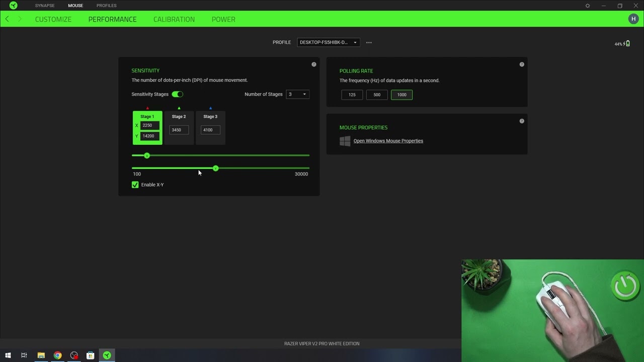Click the Stage 3 DPI field 4100
This screenshot has width=644, height=362.
210,130
